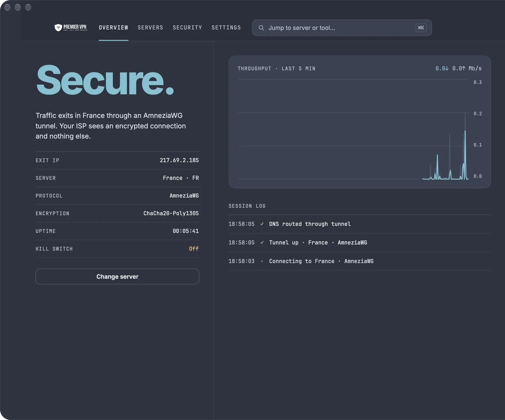The width and height of the screenshot is (505, 420).
Task: Select the DNS routed through tunnel log entry
Action: (359, 224)
